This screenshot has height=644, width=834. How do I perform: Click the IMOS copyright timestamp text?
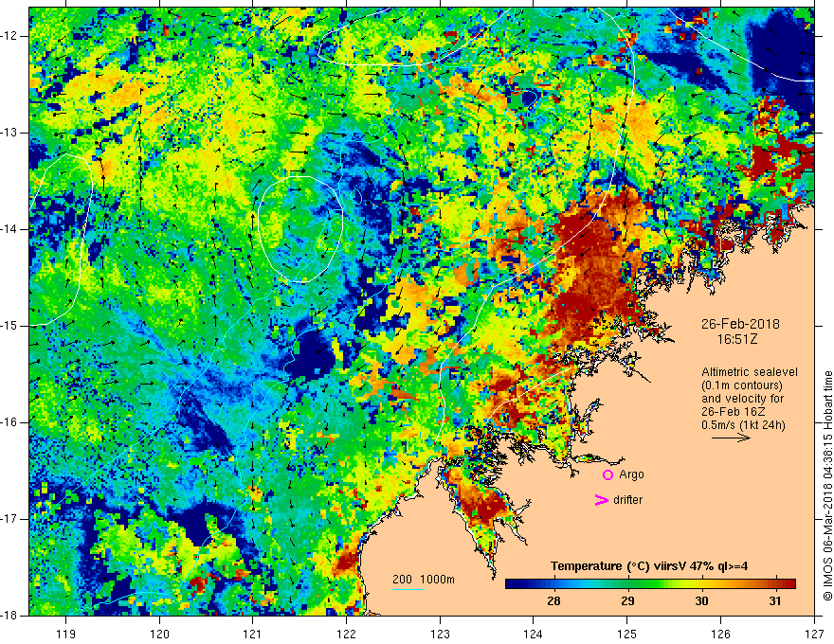tap(827, 486)
